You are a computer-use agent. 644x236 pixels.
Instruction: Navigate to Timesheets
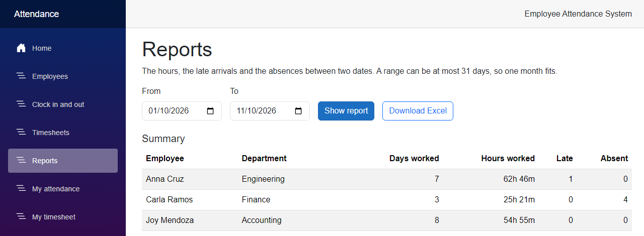(63, 133)
